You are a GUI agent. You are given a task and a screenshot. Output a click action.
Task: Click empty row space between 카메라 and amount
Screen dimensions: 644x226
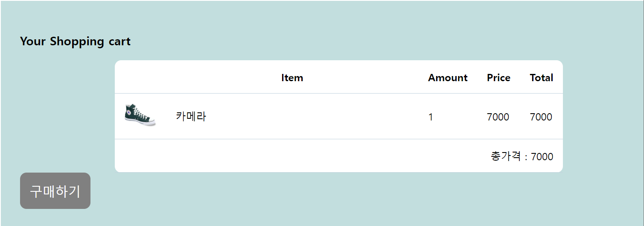coord(316,116)
